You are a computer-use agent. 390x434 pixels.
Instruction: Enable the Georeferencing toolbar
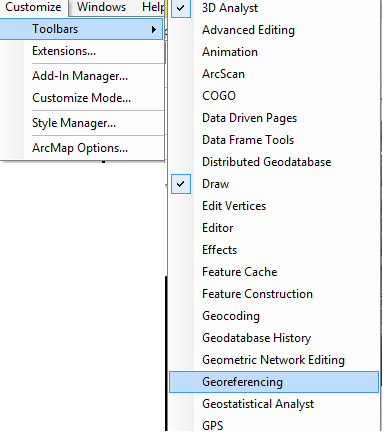[x=274, y=382]
